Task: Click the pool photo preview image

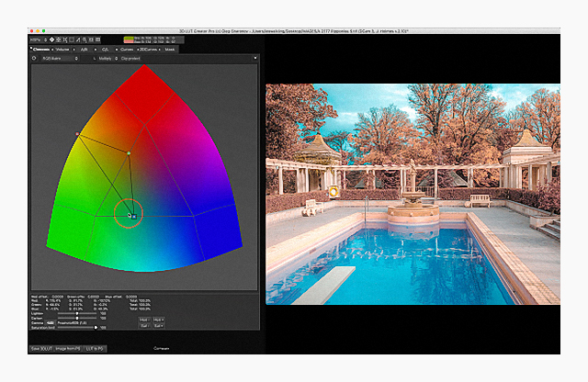Action: [x=413, y=194]
